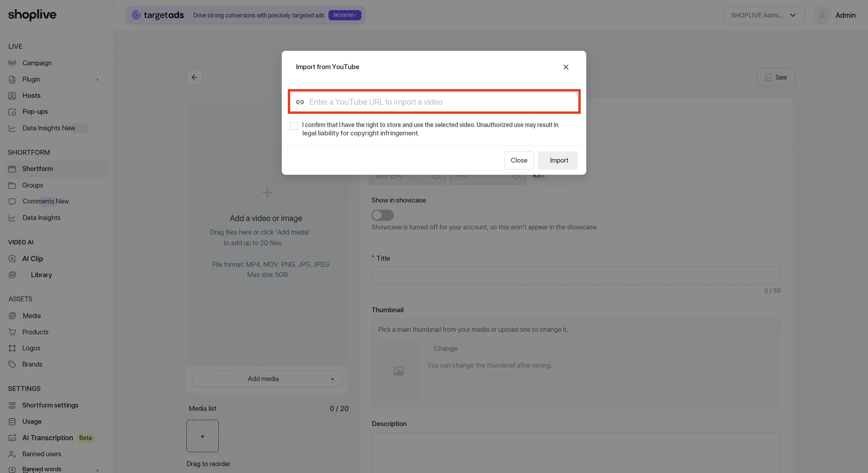
Task: Toggle Show in showcase switch
Action: [x=383, y=215]
